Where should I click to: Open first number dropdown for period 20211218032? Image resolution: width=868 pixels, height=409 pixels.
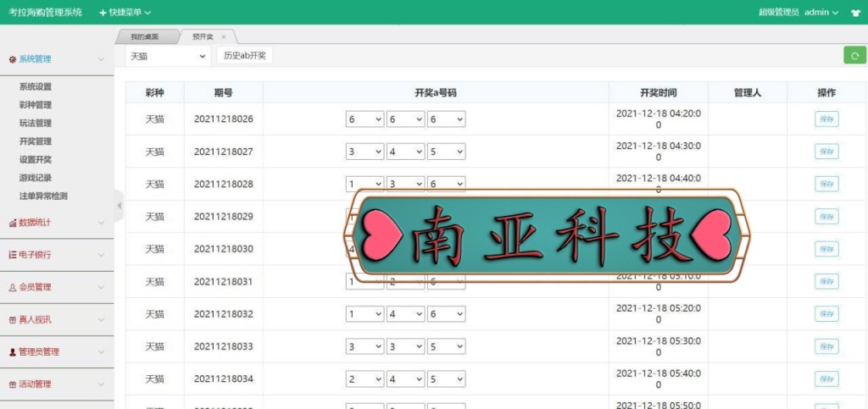click(x=364, y=314)
